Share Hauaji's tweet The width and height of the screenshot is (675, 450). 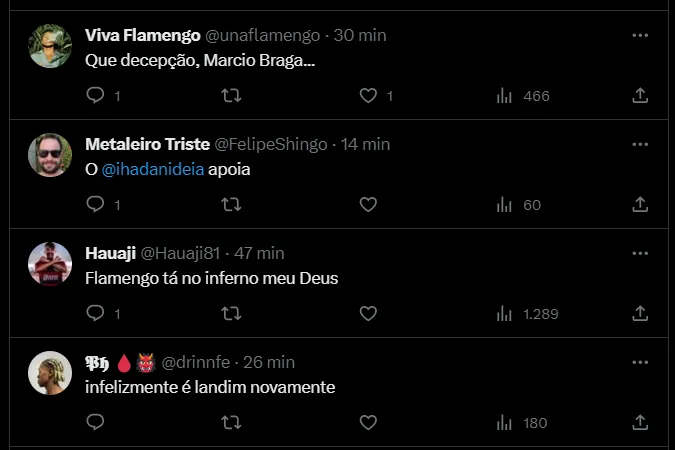(x=640, y=314)
